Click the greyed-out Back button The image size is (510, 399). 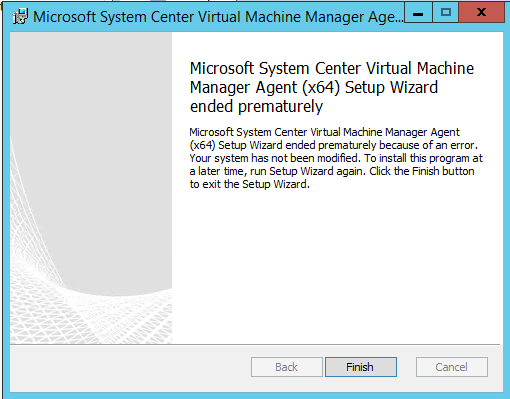(287, 367)
